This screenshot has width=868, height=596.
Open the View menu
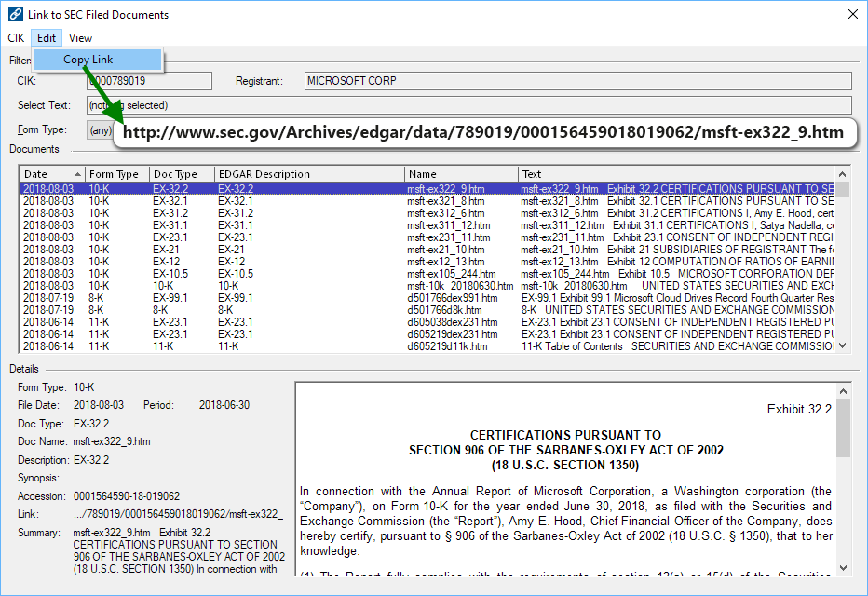coord(80,38)
